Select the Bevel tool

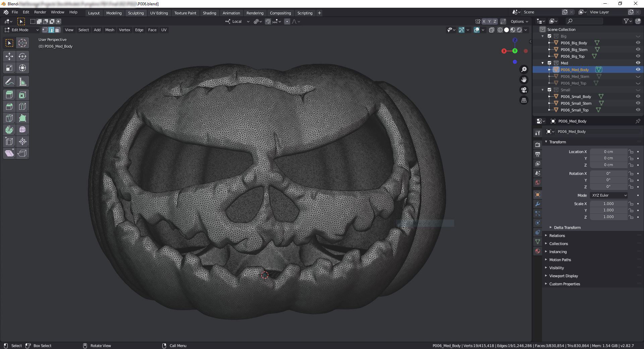(9, 107)
